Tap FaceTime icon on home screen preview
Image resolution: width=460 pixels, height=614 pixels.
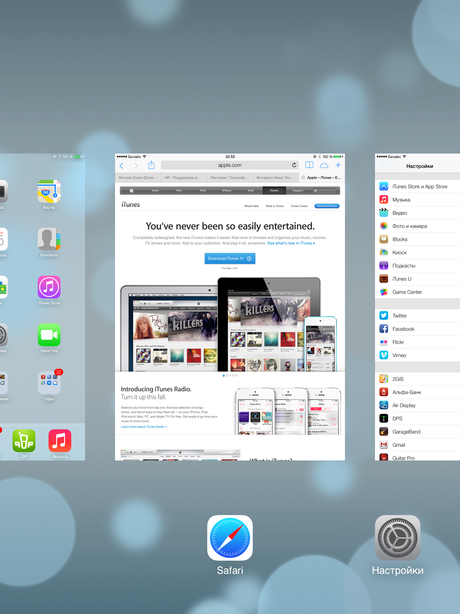(49, 335)
